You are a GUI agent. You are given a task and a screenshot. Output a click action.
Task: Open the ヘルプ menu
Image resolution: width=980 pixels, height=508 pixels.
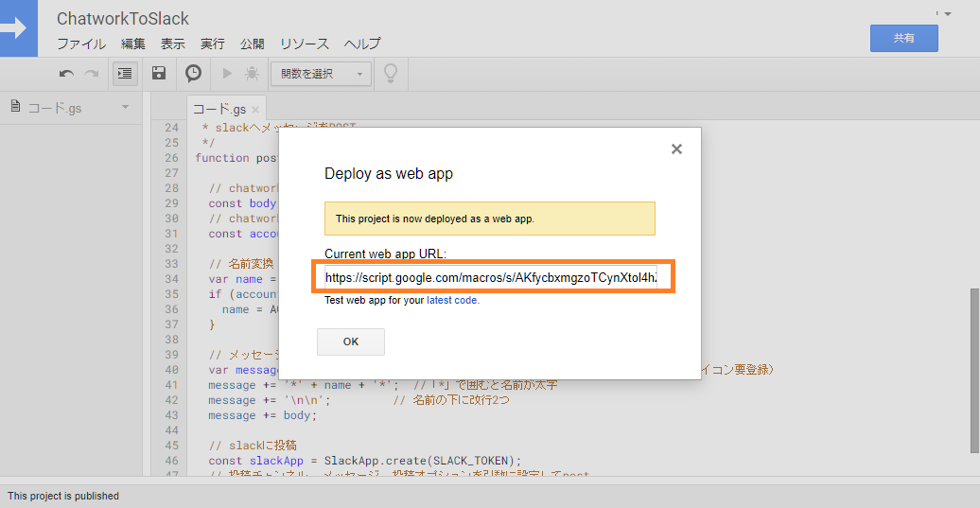pos(362,44)
